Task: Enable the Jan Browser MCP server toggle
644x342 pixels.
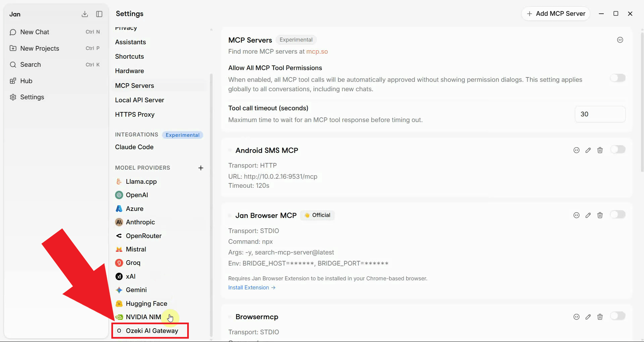Action: (618, 215)
